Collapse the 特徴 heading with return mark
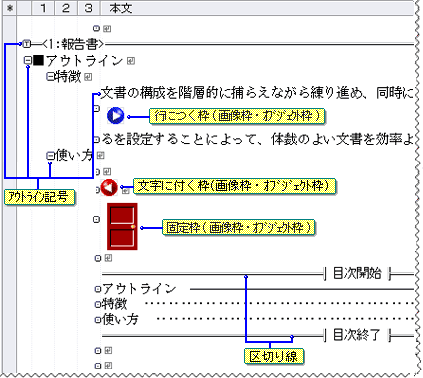Screen dimensions: 423x378 (50, 77)
